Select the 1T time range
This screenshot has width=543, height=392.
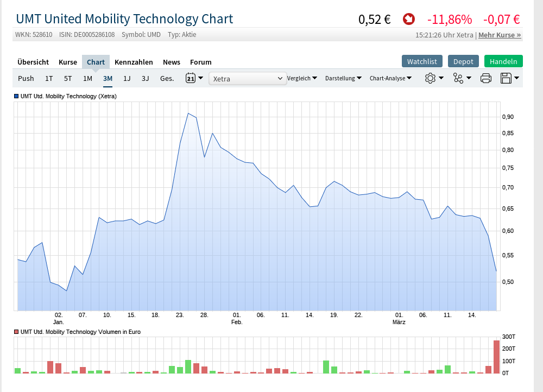coord(49,78)
